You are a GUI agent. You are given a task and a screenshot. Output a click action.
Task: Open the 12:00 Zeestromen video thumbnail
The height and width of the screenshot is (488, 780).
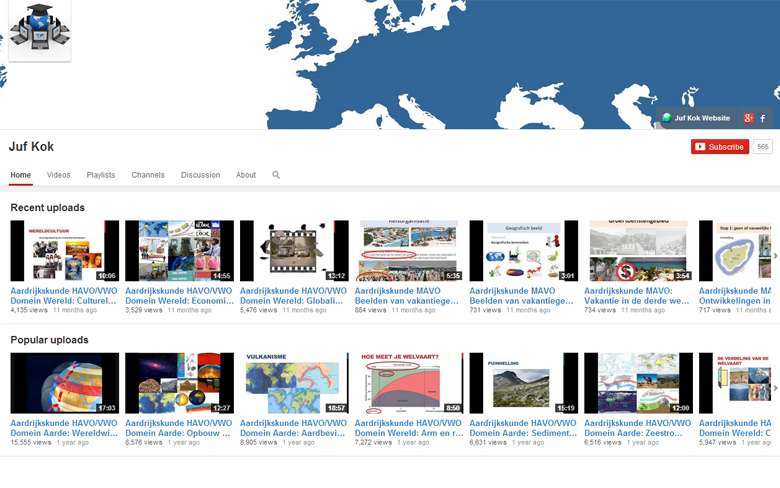639,383
